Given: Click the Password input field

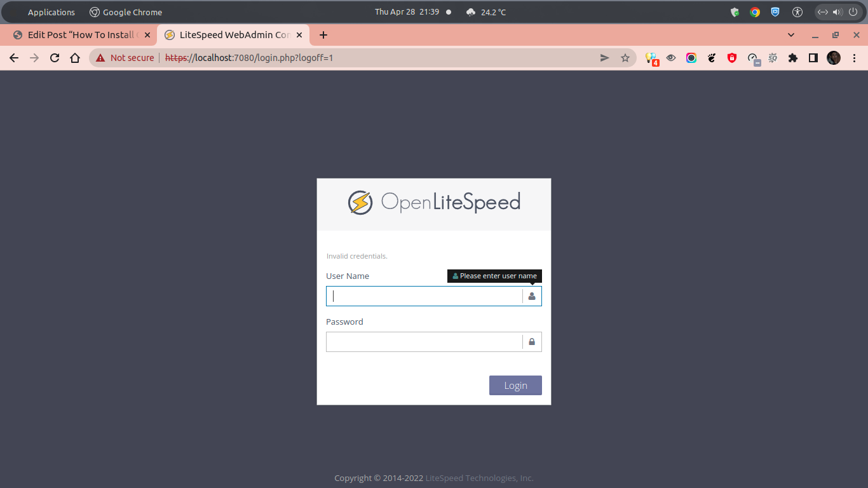Looking at the screenshot, I should pos(434,342).
